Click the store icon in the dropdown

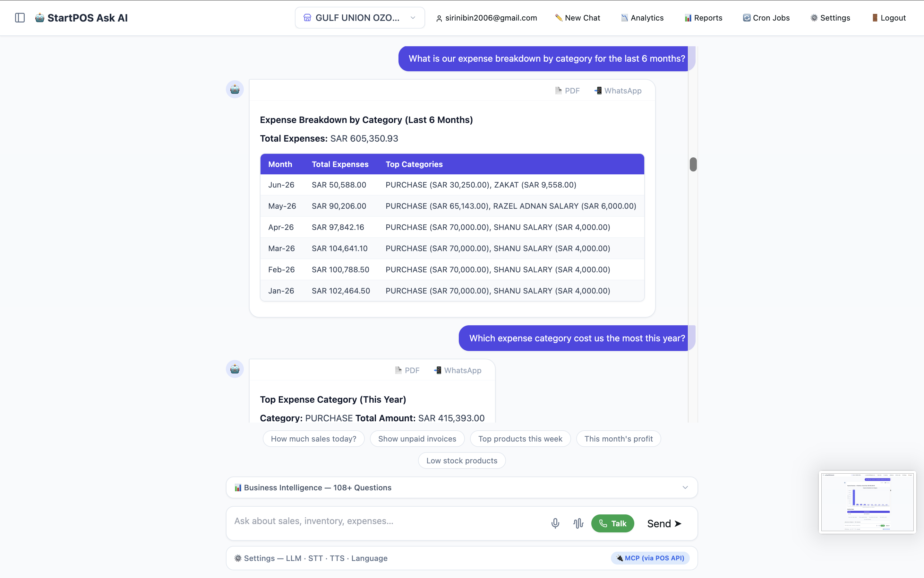[x=307, y=18]
